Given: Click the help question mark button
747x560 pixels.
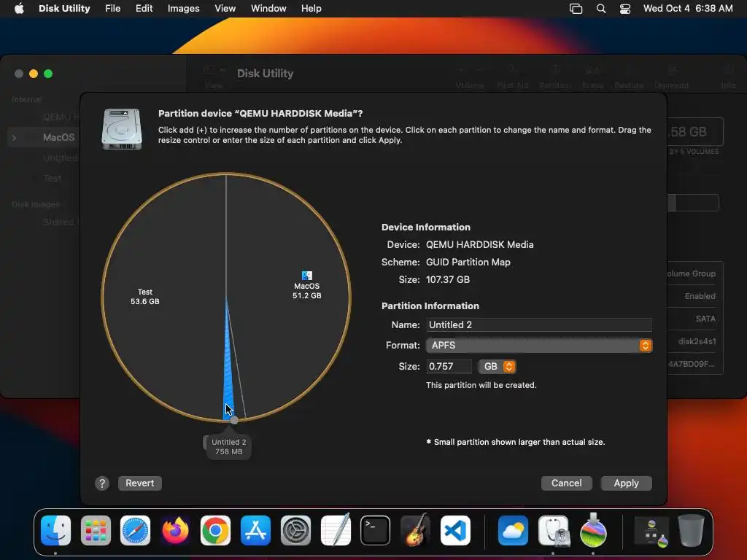Looking at the screenshot, I should 102,483.
